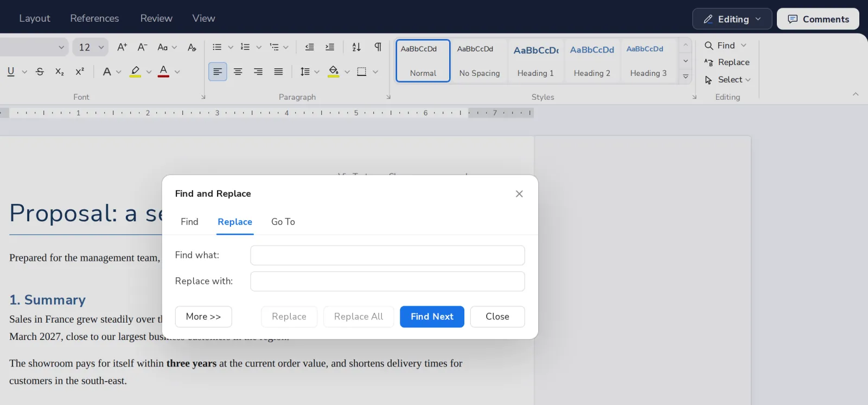Click the Close button in dialog
The image size is (868, 405).
pos(497,317)
